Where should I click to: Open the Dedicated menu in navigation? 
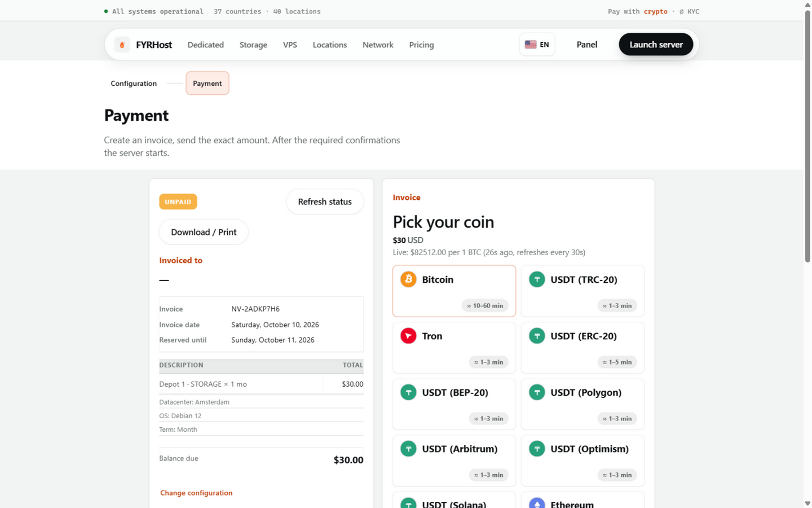pyautogui.click(x=205, y=45)
